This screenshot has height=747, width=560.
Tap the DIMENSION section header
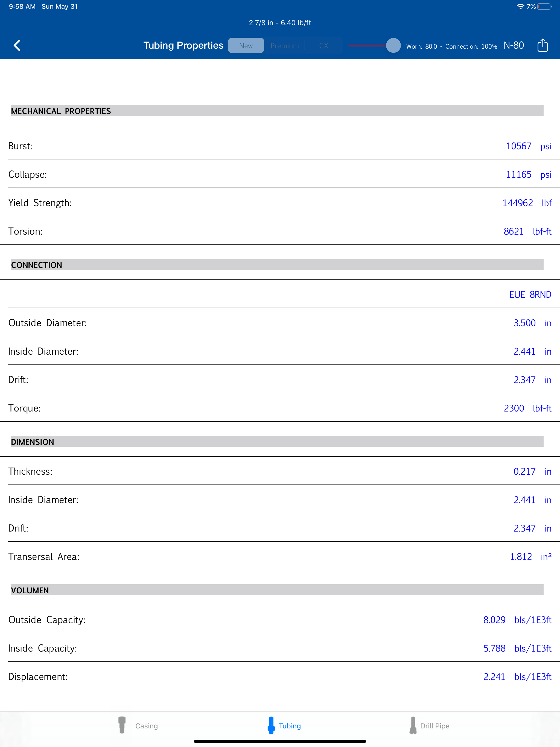(x=277, y=441)
